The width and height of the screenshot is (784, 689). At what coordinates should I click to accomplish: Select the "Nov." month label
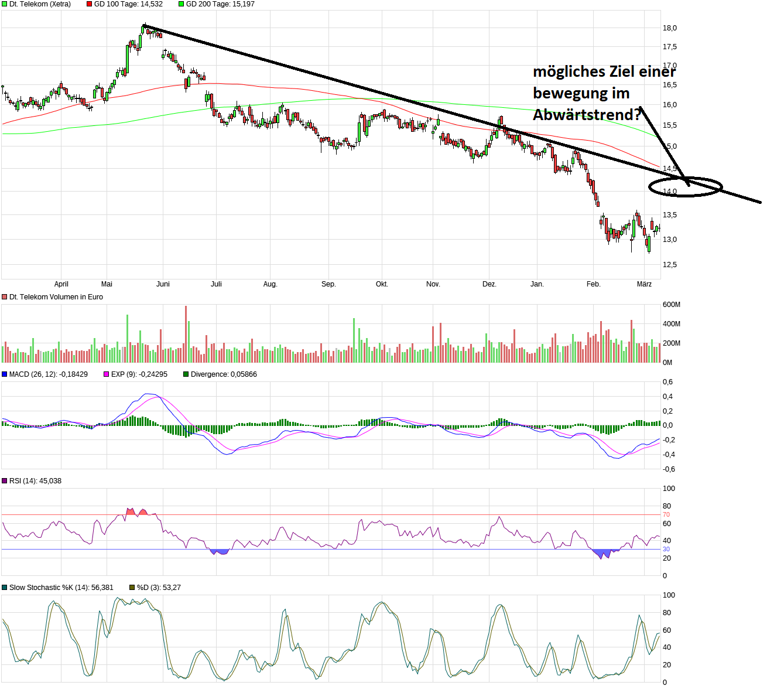coord(433,284)
